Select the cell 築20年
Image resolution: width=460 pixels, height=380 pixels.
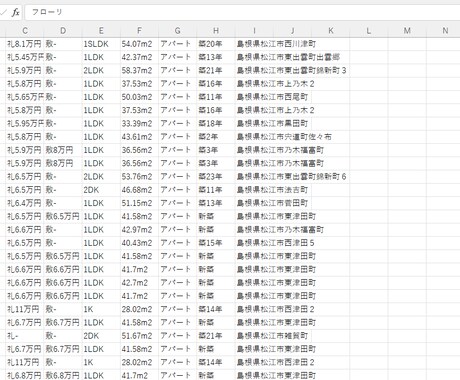click(x=216, y=44)
